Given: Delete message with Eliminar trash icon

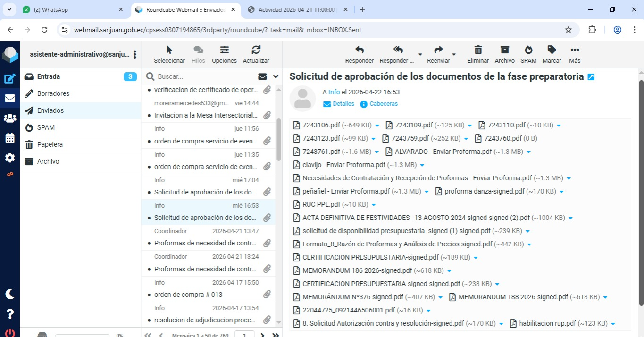Looking at the screenshot, I should pyautogui.click(x=478, y=50).
